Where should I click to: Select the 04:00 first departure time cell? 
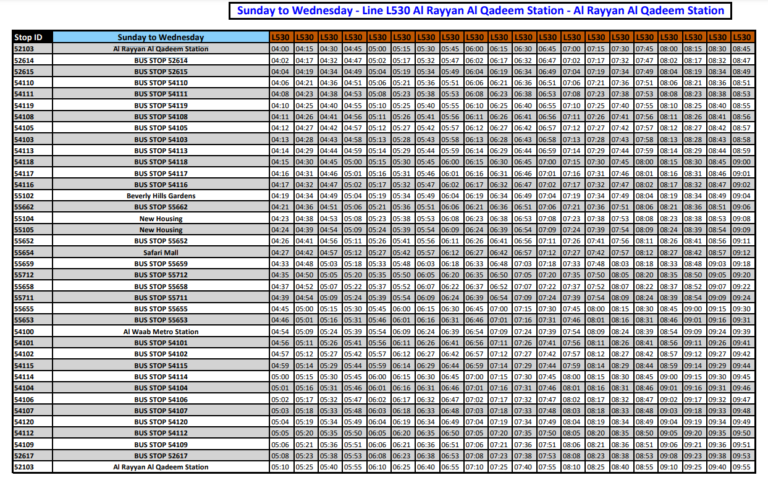[x=280, y=48]
